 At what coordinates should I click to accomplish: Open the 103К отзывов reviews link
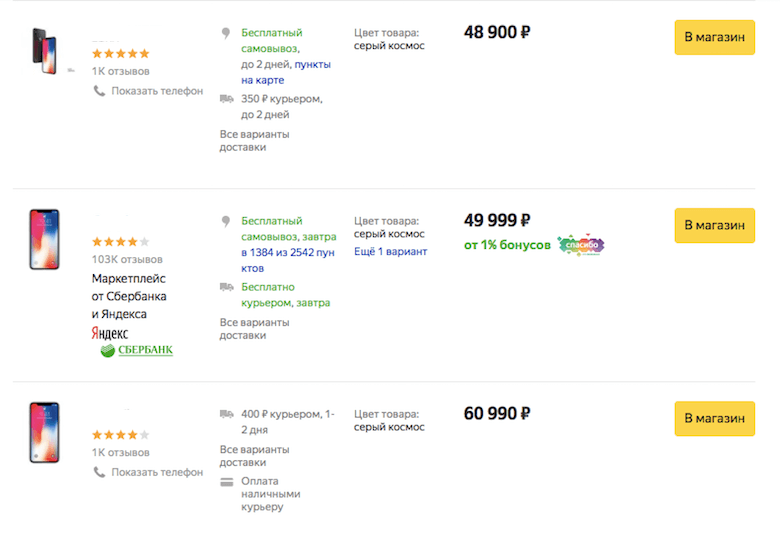127,259
